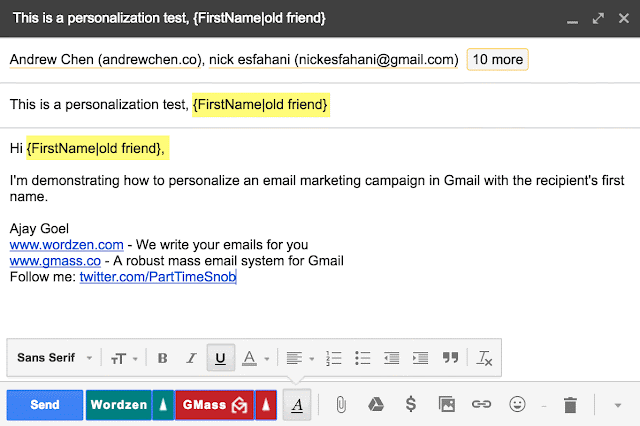Discard draft with trash icon
The height and width of the screenshot is (426, 640).
[x=570, y=405]
